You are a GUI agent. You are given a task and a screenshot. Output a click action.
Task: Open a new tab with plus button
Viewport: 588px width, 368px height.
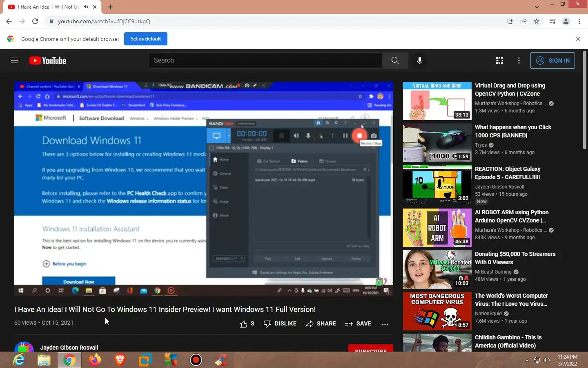point(110,7)
